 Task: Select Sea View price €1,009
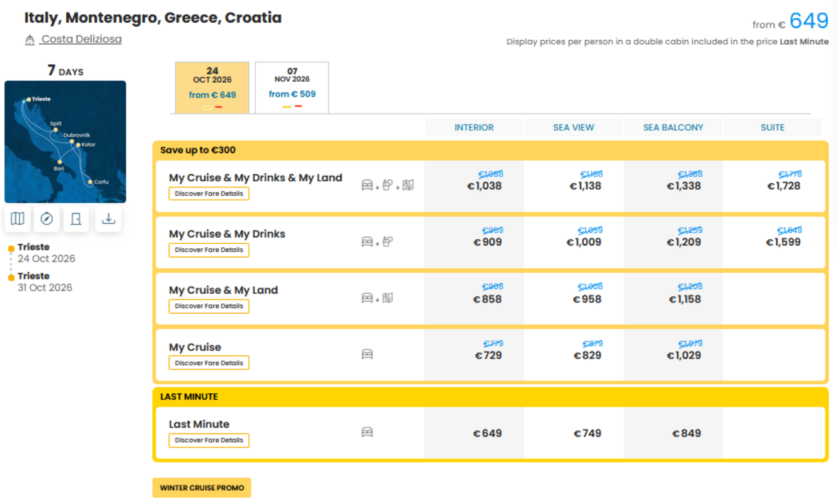click(x=584, y=242)
